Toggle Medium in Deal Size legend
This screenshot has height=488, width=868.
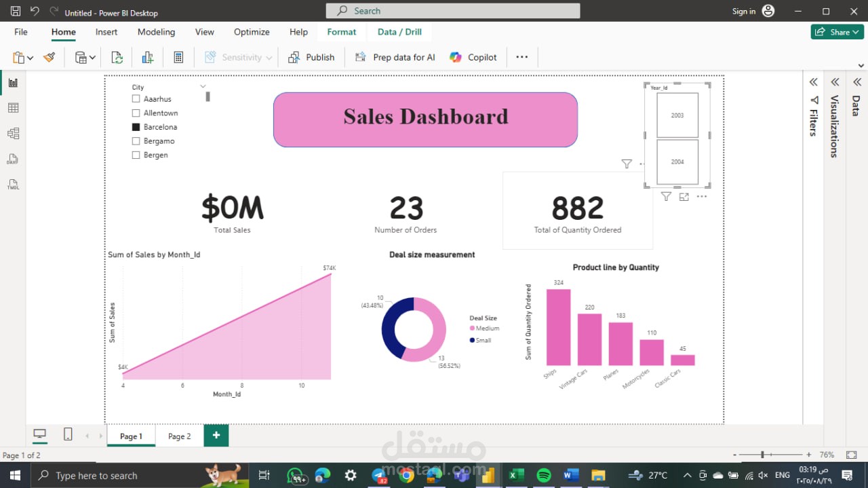click(x=484, y=329)
